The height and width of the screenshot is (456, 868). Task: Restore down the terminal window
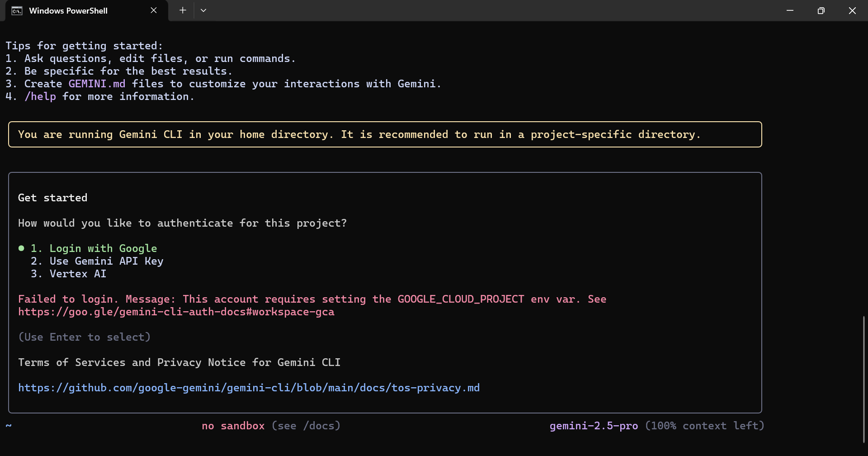(821, 10)
